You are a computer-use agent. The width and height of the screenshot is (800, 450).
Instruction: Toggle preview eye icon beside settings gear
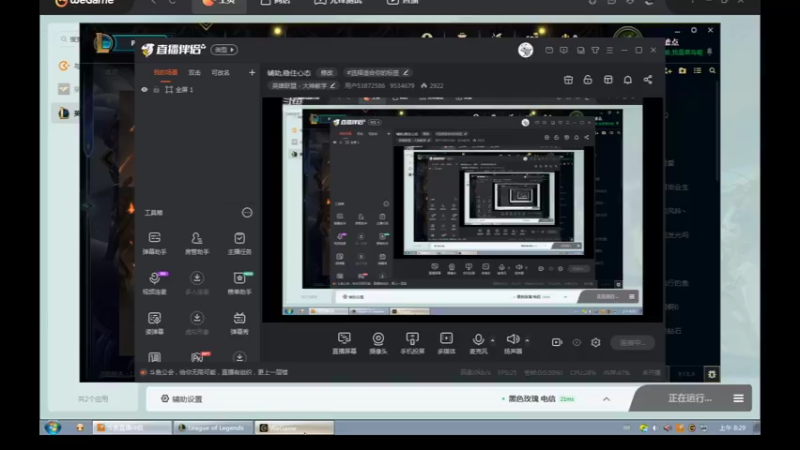coord(577,342)
